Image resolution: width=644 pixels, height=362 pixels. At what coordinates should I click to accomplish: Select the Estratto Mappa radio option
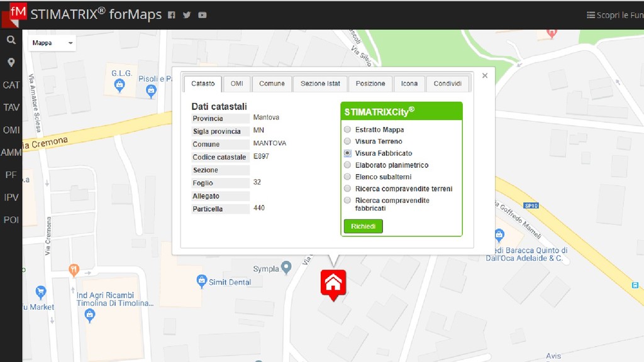click(347, 129)
